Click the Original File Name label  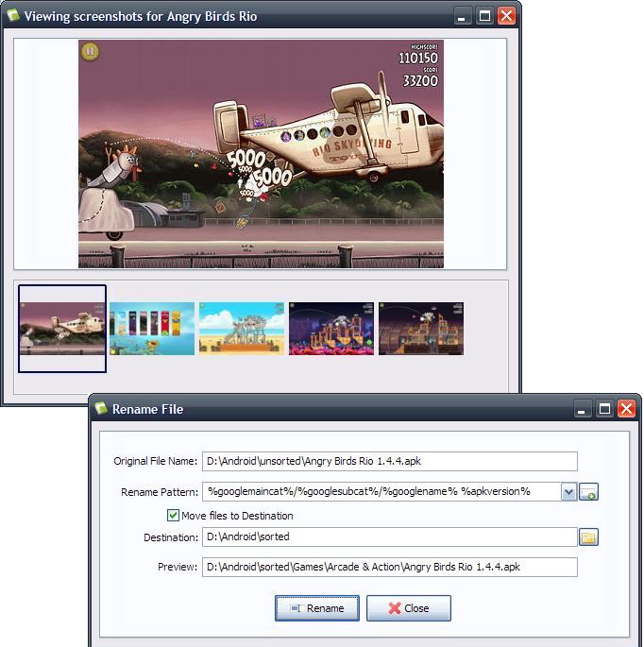[x=156, y=461]
